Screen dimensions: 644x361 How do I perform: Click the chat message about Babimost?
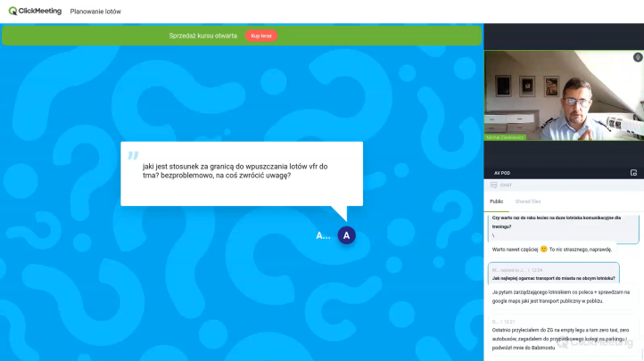coord(560,339)
